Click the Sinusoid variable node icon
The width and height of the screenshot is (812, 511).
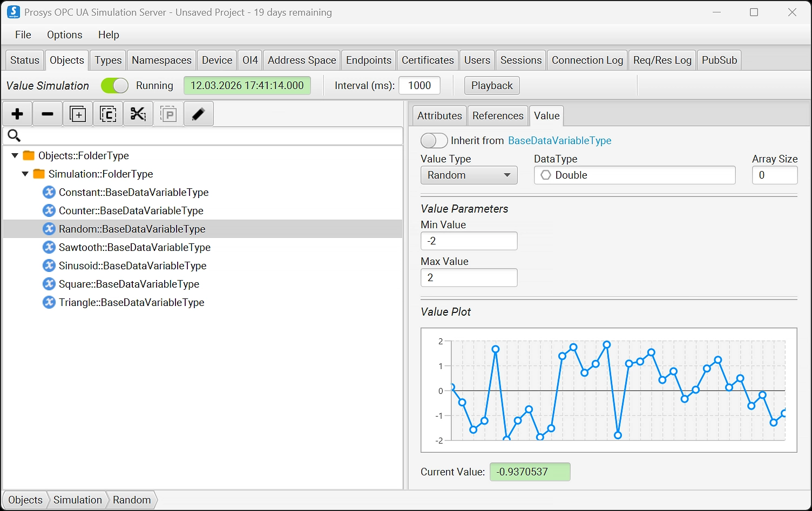49,265
